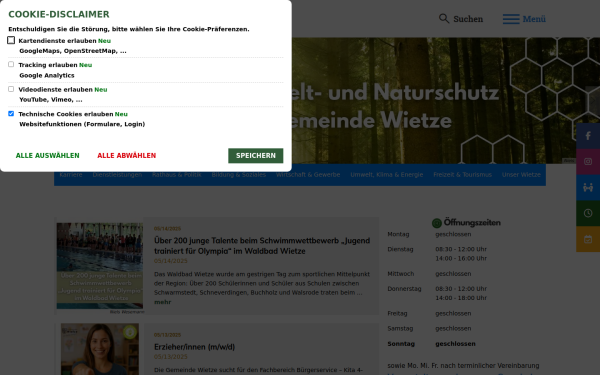The image size is (600, 375).
Task: Click the 05/13/2025 date under Erzieher/innen headline
Action: tap(171, 357)
